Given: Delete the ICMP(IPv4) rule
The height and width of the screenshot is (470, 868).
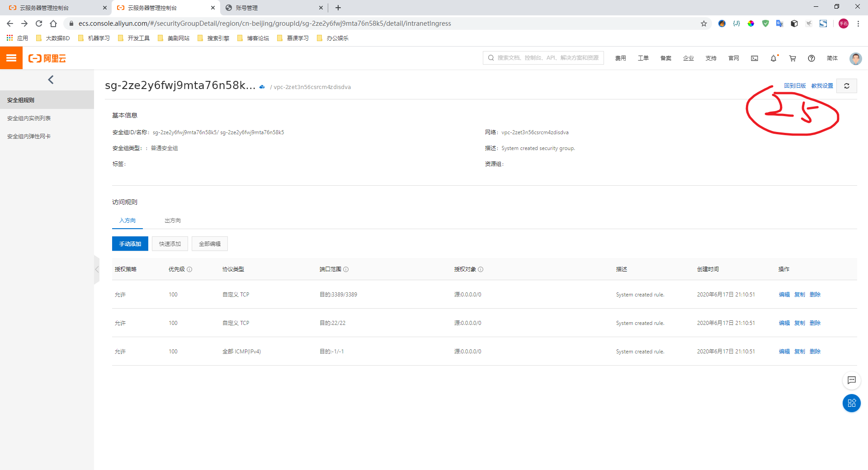Looking at the screenshot, I should pos(815,352).
